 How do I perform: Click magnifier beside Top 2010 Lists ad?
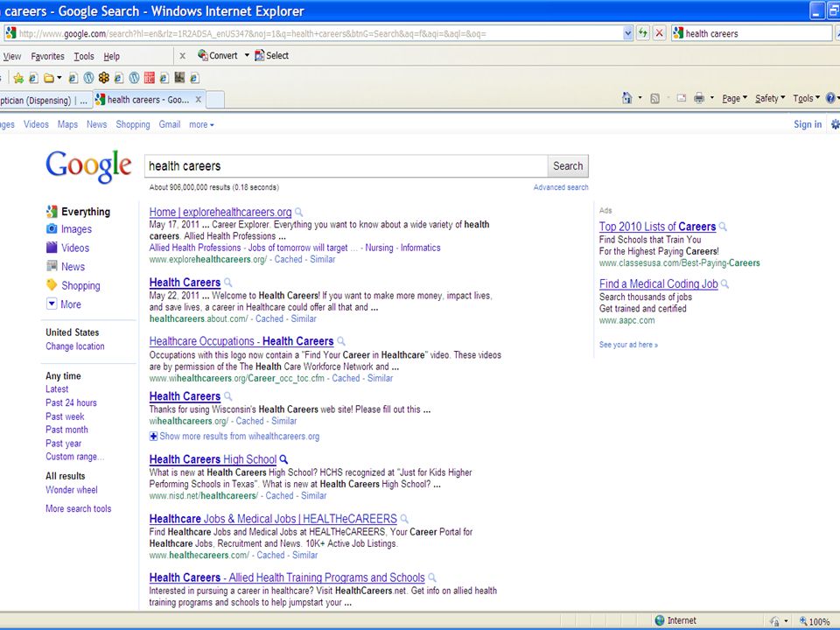723,227
